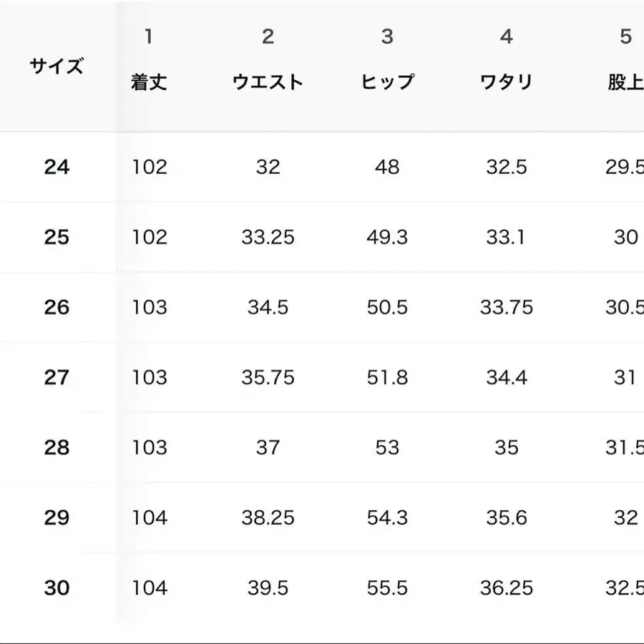Click the 38.25 waist measurement cell
The width and height of the screenshot is (644, 644).
[x=268, y=517]
